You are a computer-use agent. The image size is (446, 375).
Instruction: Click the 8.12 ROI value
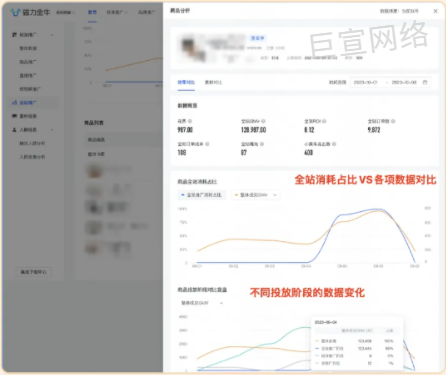tap(309, 130)
